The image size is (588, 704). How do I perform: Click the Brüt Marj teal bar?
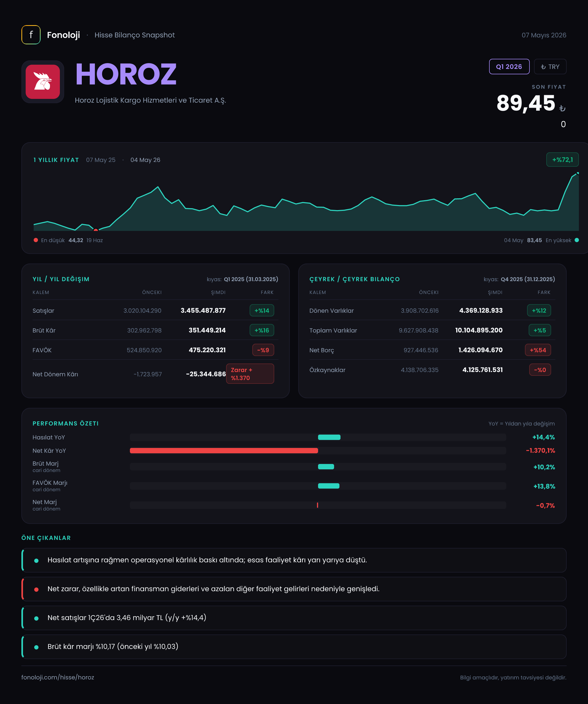[x=326, y=467]
